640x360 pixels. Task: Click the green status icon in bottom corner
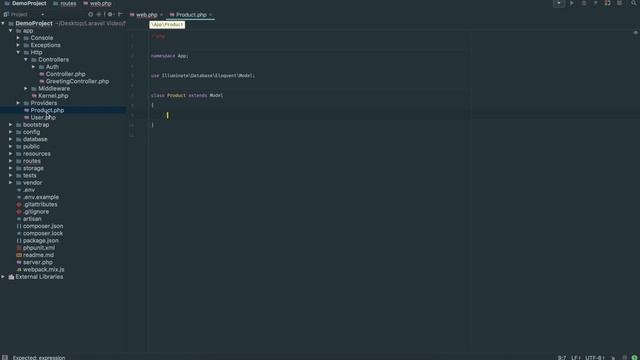(x=634, y=358)
